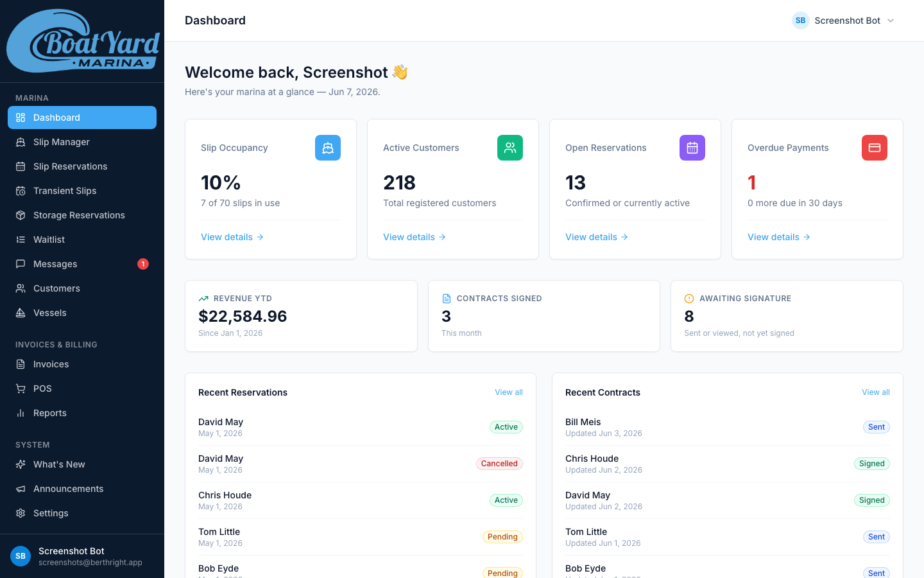View details for Open Reservations
Image resolution: width=924 pixels, height=578 pixels.
pos(597,237)
